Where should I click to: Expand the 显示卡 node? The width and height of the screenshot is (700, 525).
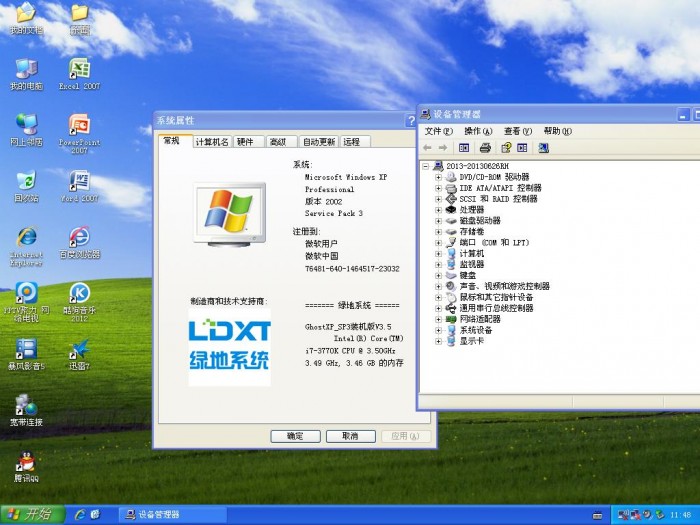pos(438,341)
